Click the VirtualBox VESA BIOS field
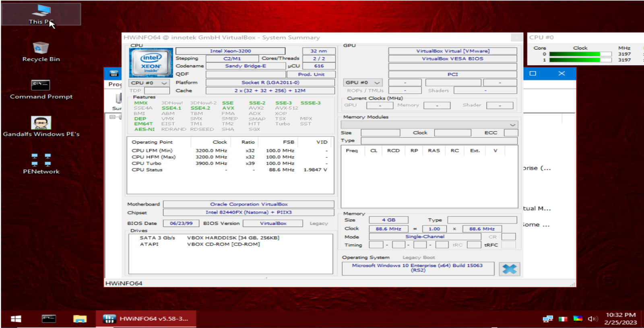The image size is (644, 328). [453, 59]
